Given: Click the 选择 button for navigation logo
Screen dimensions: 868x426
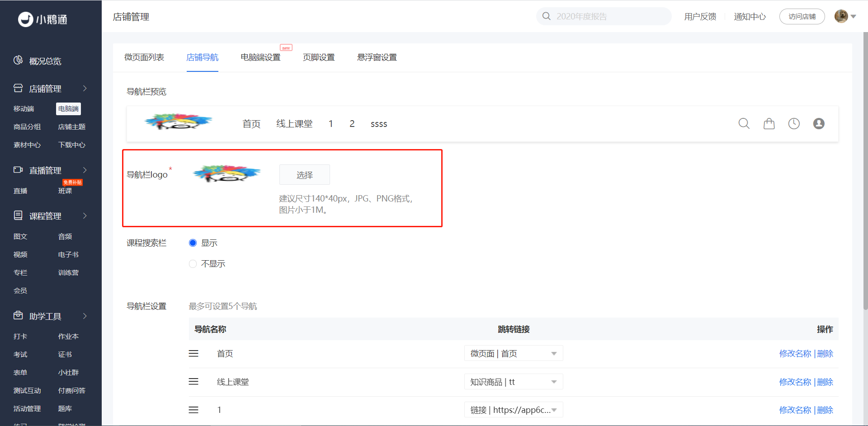Looking at the screenshot, I should point(305,175).
